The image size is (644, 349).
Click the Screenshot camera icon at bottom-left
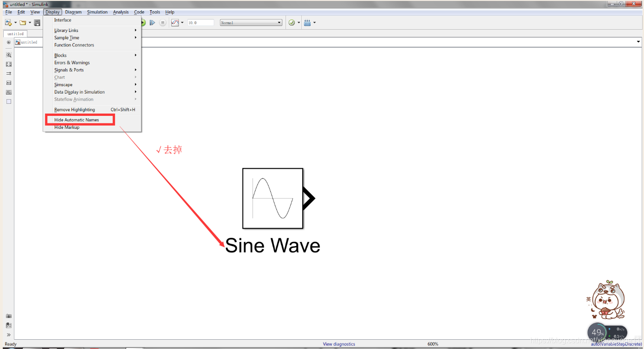click(x=9, y=316)
